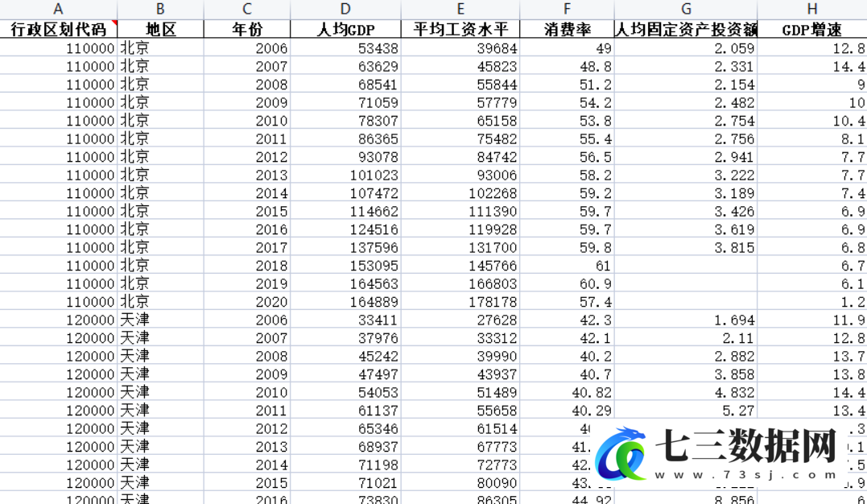The image size is (867, 504).
Task: Click the 人均GDP value 164889
Action: [x=345, y=302]
